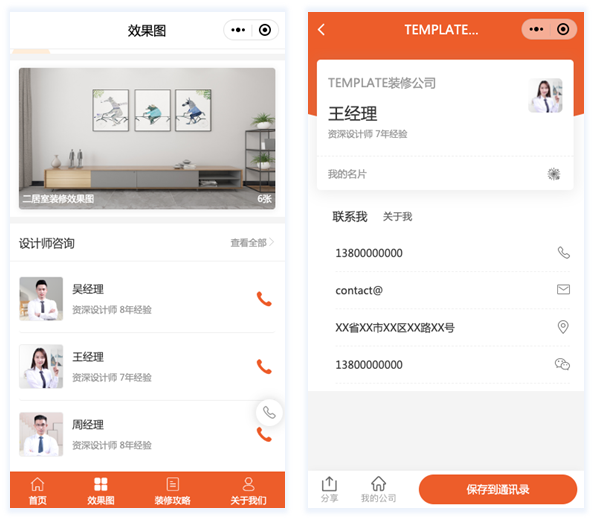This screenshot has width=594, height=520.
Task: Tap the location pin icon
Action: pos(563,326)
